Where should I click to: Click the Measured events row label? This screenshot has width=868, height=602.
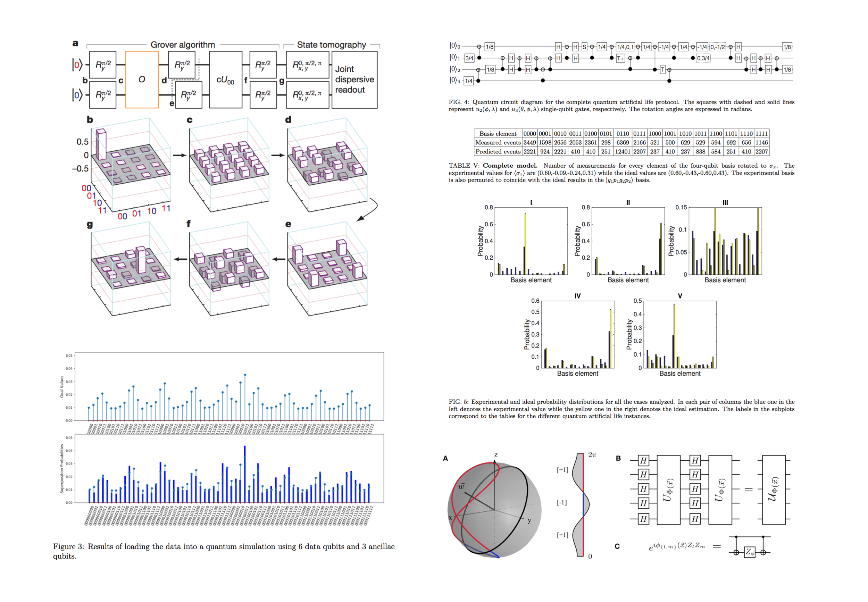(x=499, y=143)
